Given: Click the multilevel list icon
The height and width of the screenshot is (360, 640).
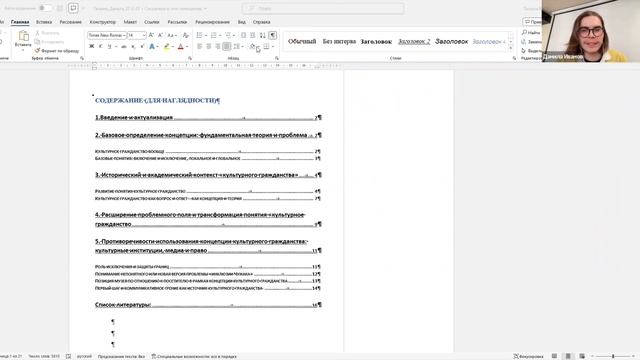Looking at the screenshot, I should pos(228,36).
